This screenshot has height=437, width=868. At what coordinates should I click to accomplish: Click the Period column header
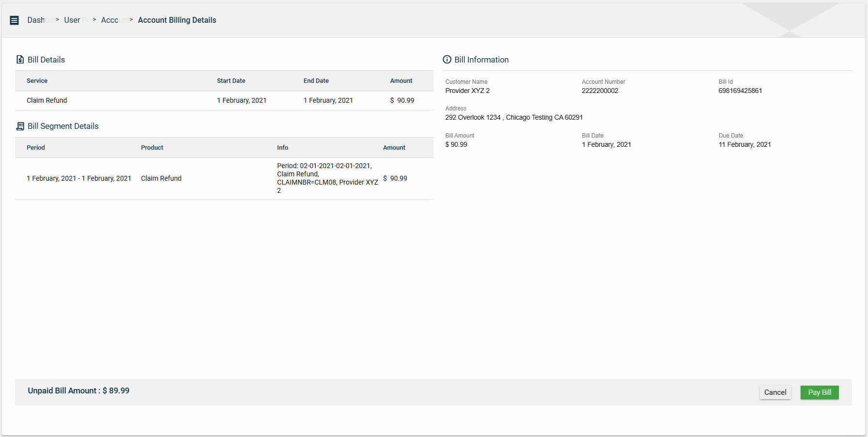[35, 148]
